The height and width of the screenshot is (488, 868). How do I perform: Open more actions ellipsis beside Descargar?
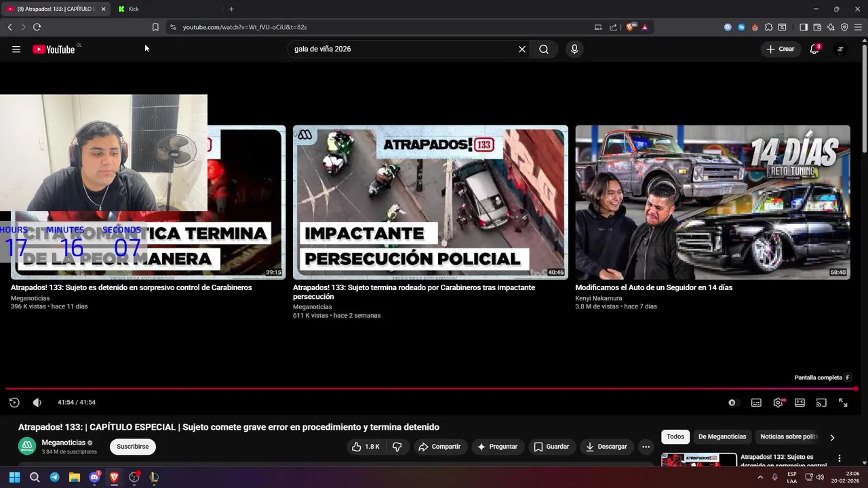point(646,447)
